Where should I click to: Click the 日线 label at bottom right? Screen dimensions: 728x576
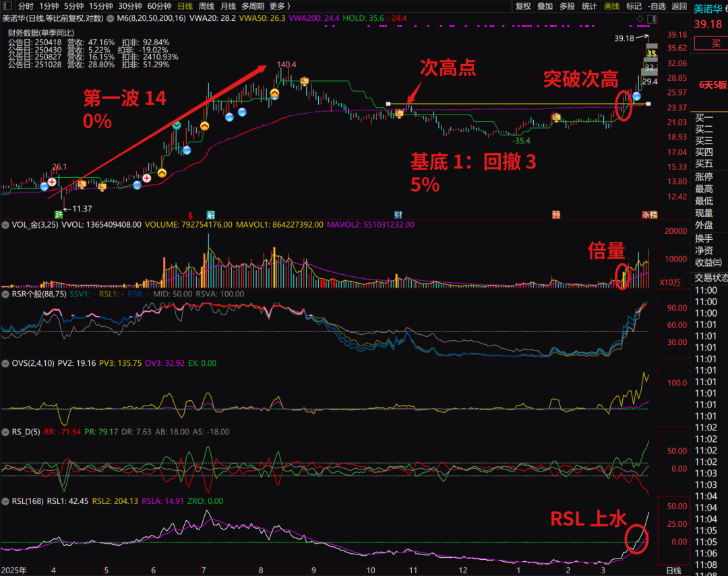point(673,571)
